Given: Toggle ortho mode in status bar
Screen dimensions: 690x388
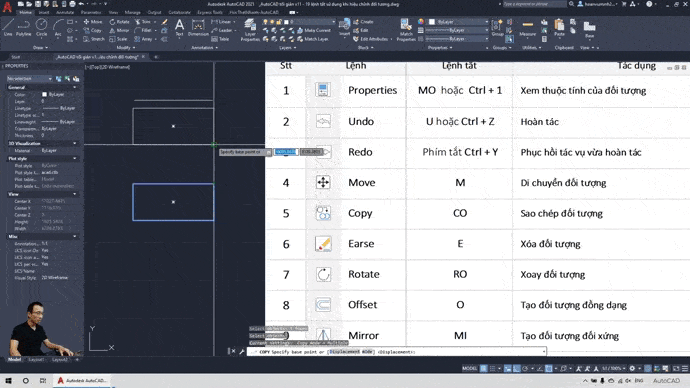Looking at the screenshot, I should 517,369.
